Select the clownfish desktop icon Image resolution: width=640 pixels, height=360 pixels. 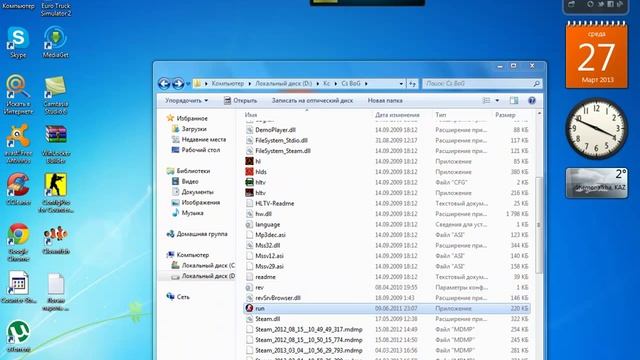pyautogui.click(x=56, y=240)
